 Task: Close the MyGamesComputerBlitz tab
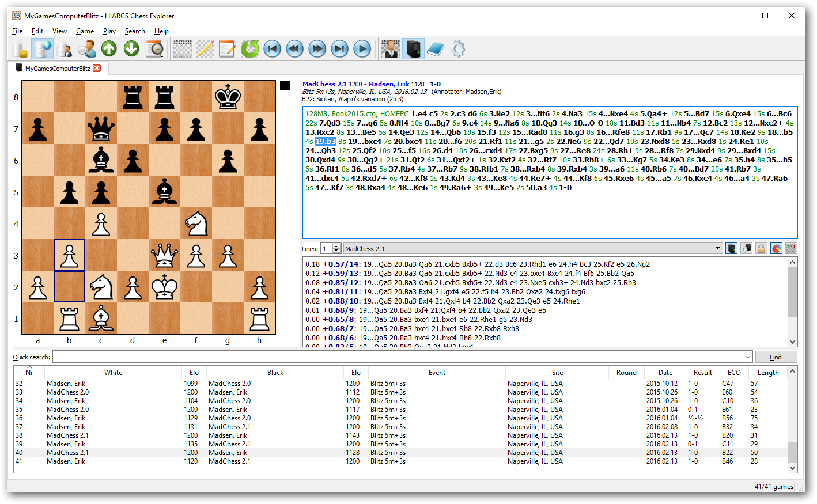[97, 68]
